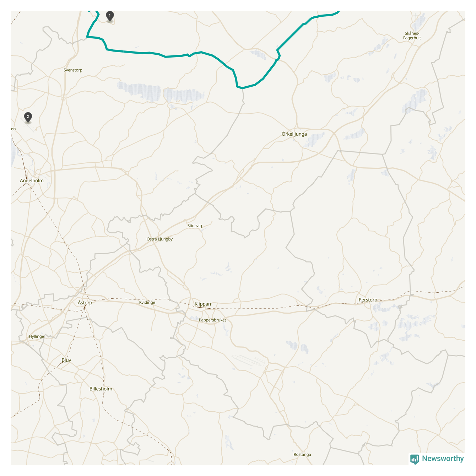This screenshot has height=476, width=476.
Task: Click the Östra Ljungby label
Action: 160,239
